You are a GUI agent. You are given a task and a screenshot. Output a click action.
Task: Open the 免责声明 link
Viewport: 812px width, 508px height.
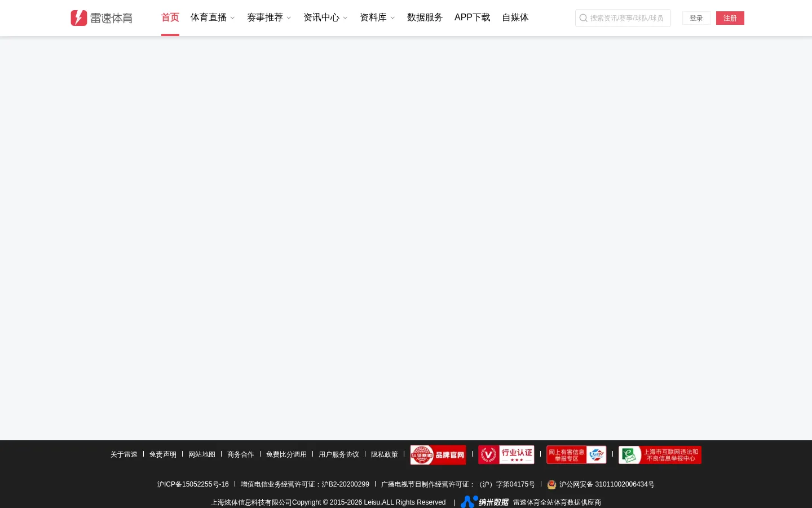pos(163,454)
